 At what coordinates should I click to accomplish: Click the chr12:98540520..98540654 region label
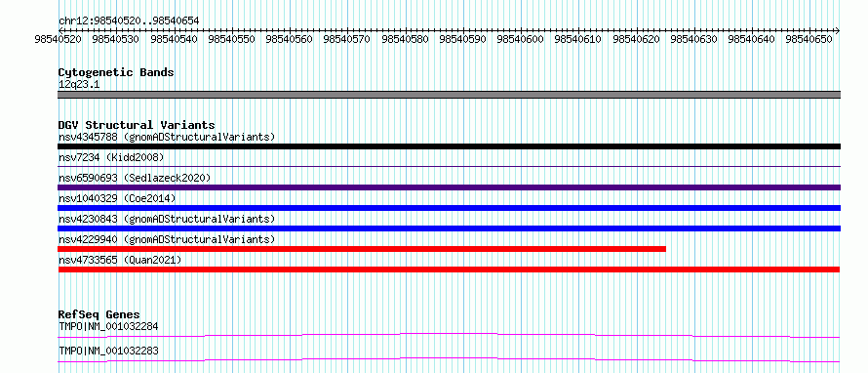tap(129, 21)
